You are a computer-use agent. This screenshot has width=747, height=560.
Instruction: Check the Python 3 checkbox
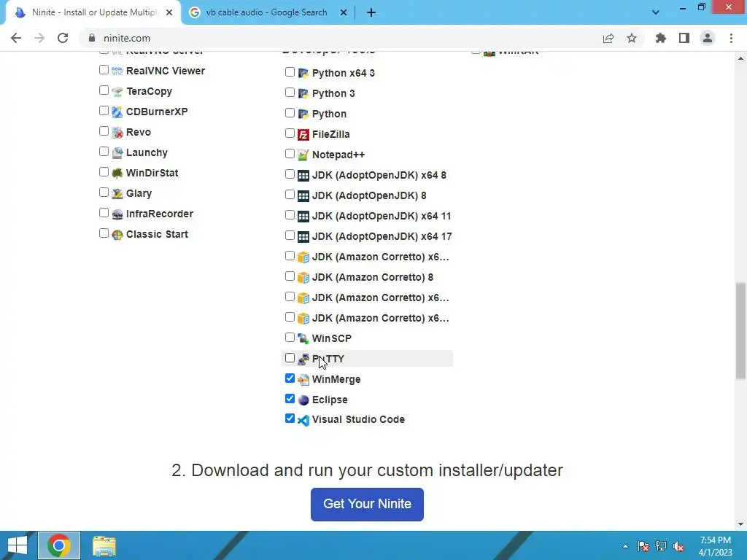(x=290, y=92)
